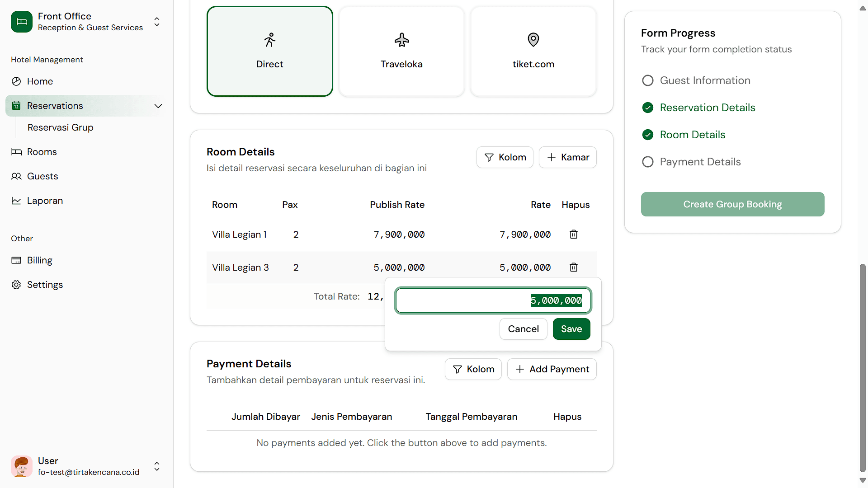Delete the Villa Legian 1 row via its trash icon
Image resolution: width=868 pixels, height=488 pixels.
pyautogui.click(x=574, y=234)
